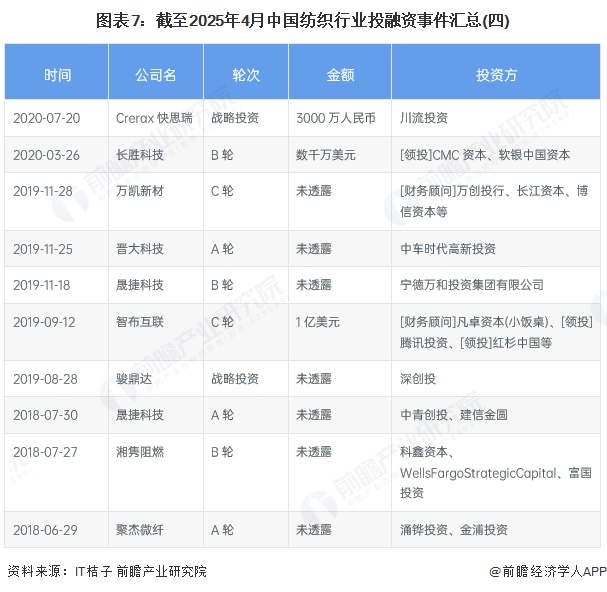Click company cell Crerax 快思瑞
Image resolution: width=607 pixels, height=592 pixels.
tap(154, 118)
